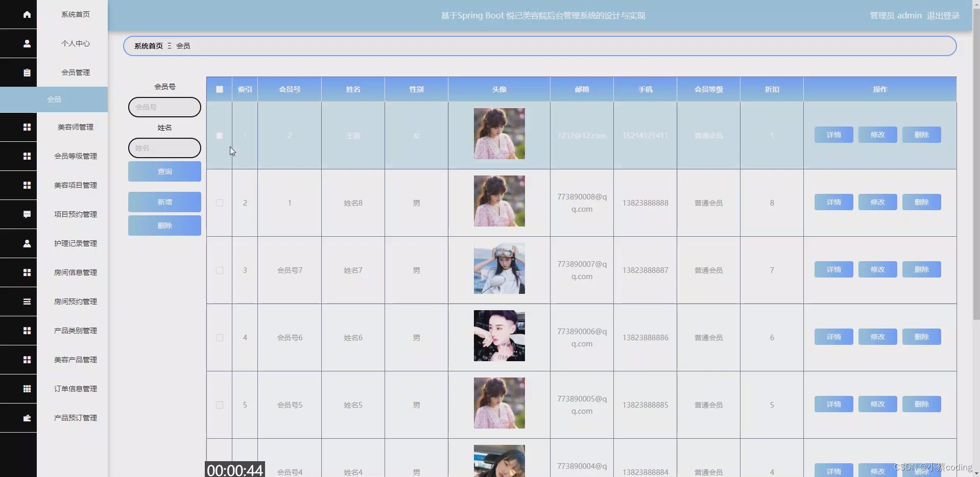Image resolution: width=980 pixels, height=477 pixels.
Task: Open avatar thumbnail in 王丽 row
Action: [x=499, y=134]
